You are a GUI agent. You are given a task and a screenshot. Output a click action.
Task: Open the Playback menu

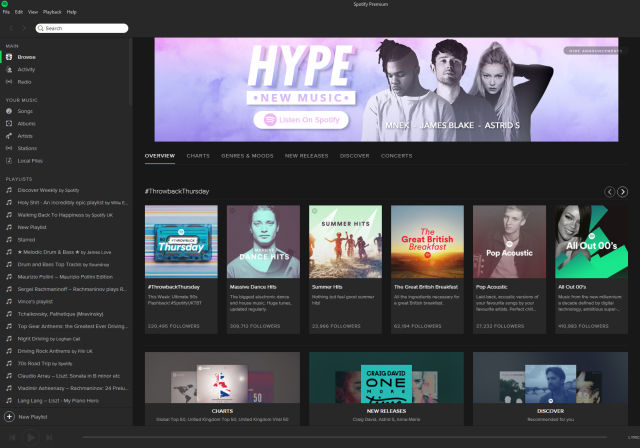pyautogui.click(x=52, y=12)
